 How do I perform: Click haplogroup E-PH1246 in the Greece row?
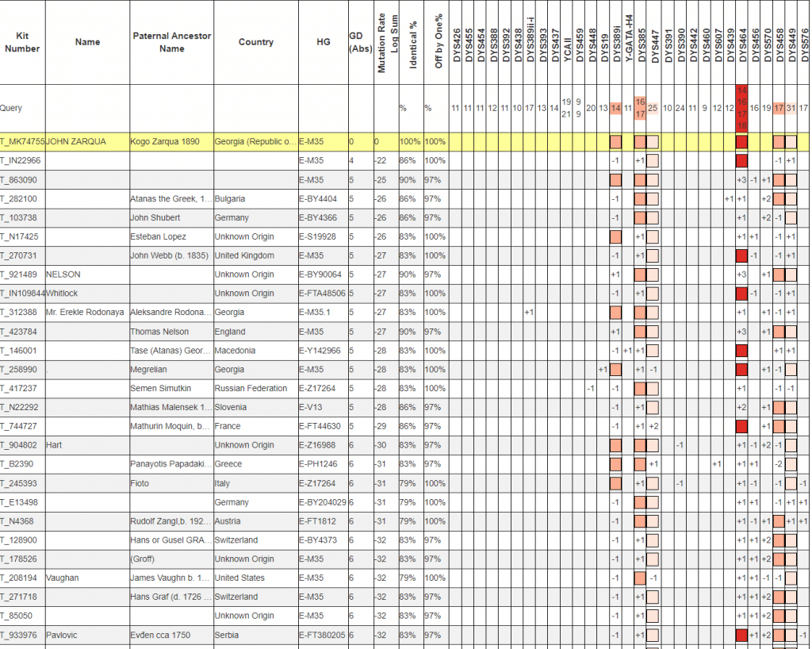pyautogui.click(x=320, y=464)
